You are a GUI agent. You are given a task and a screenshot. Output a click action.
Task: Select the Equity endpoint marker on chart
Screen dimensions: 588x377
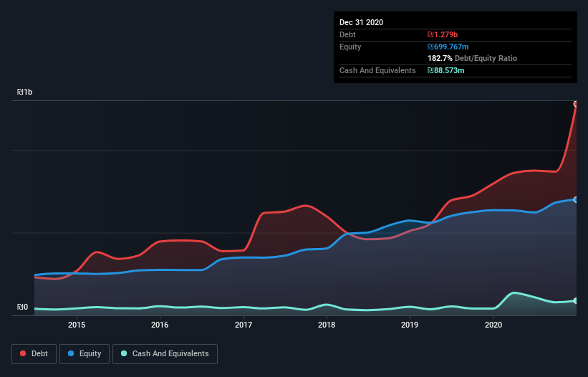(576, 199)
